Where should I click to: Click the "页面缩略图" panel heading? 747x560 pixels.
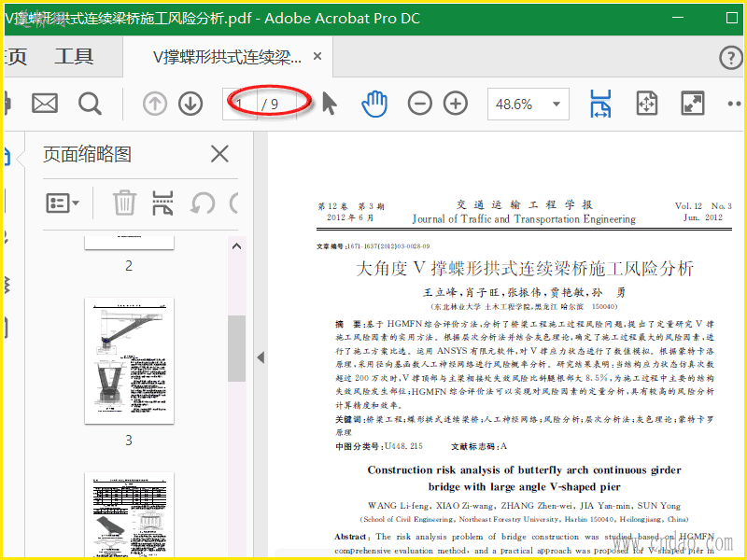click(x=87, y=154)
